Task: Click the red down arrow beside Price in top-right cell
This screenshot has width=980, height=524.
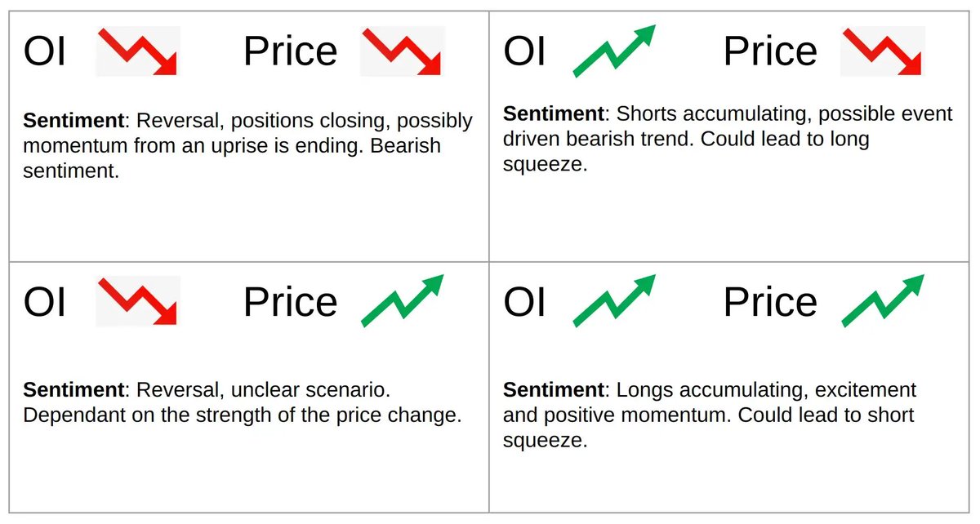Action: pos(883,51)
